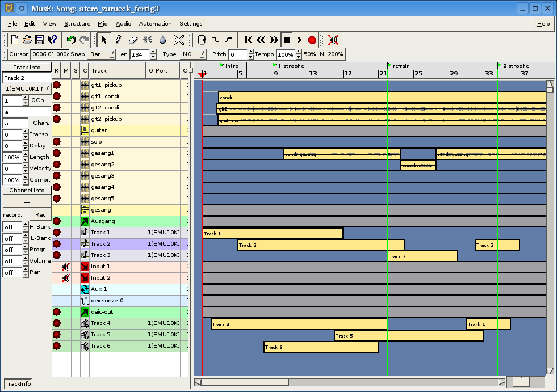Open the Snap dropdown showing Bar

[101, 54]
